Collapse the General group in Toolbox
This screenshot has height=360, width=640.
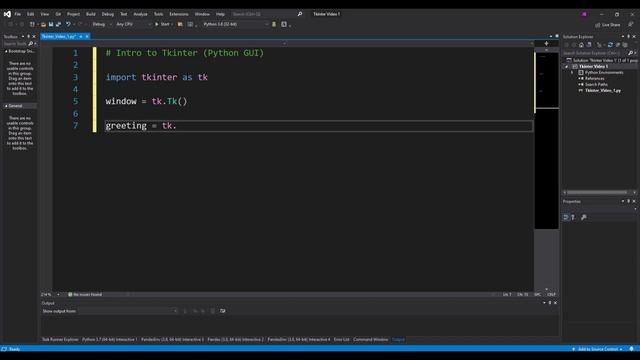[6, 106]
